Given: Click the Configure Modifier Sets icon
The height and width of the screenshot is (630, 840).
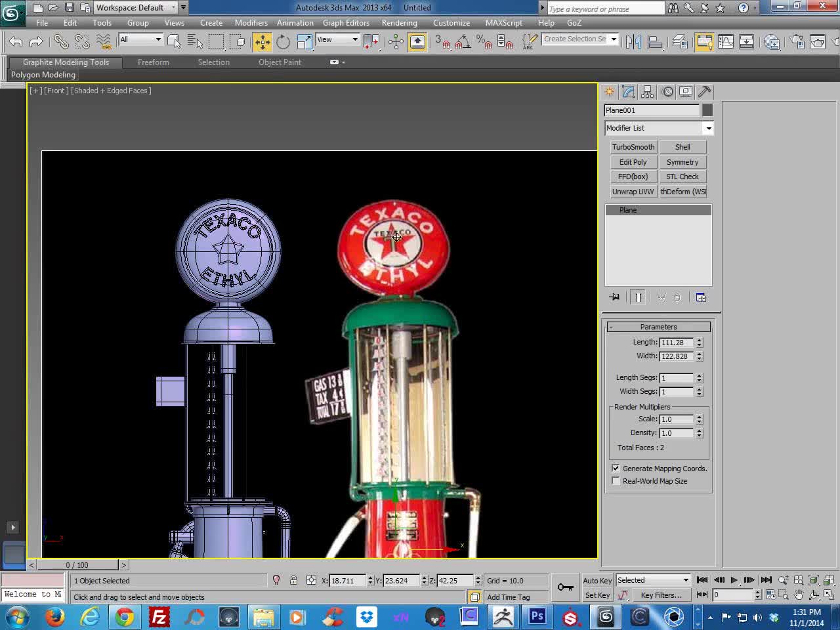Looking at the screenshot, I should pyautogui.click(x=701, y=297).
